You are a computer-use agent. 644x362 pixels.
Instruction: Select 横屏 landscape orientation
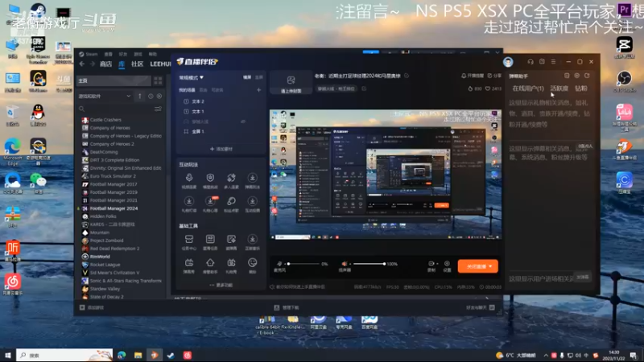coord(247,77)
